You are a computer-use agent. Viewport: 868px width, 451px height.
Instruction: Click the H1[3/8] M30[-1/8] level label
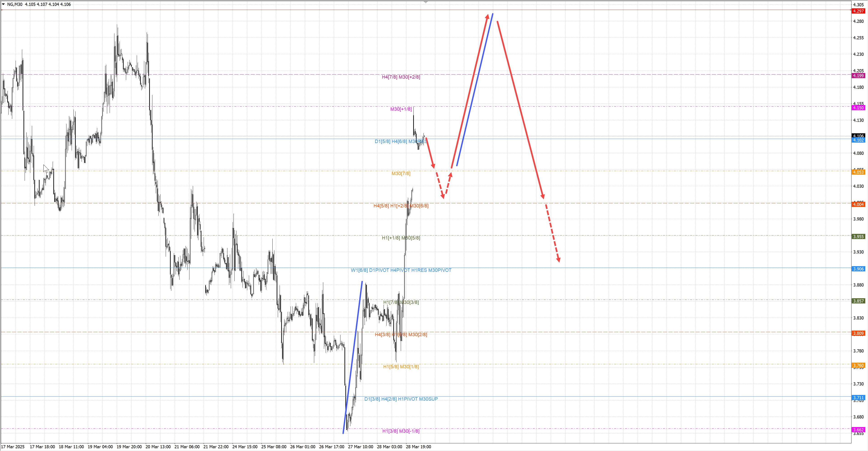pyautogui.click(x=401, y=431)
